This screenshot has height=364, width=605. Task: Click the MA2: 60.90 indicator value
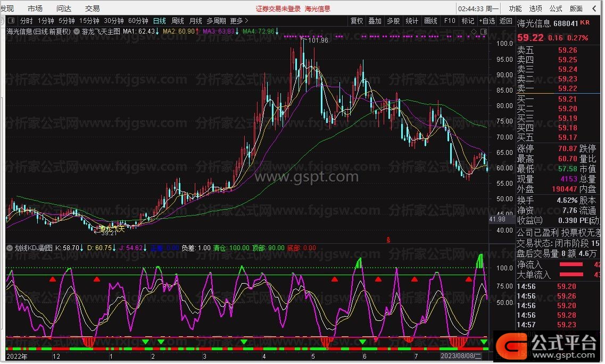180,31
